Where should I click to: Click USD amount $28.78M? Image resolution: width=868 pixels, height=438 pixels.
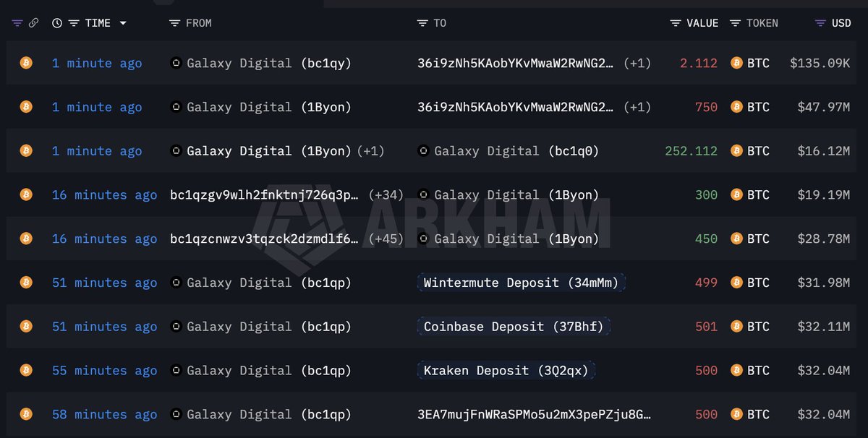pyautogui.click(x=824, y=239)
